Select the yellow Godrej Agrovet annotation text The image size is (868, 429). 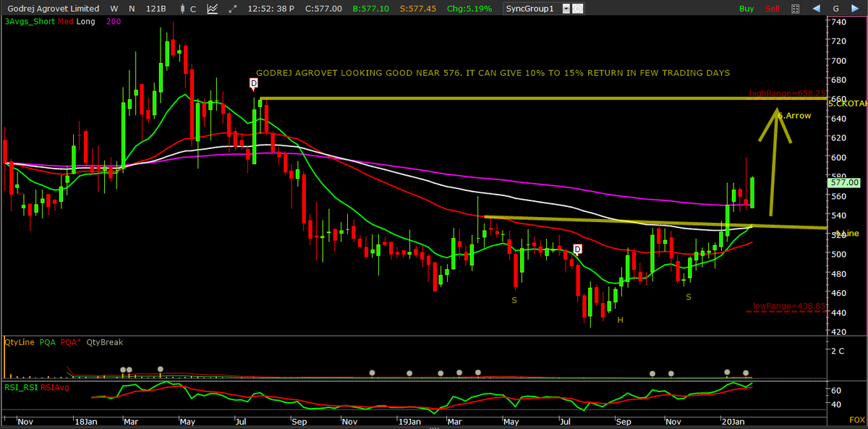tap(493, 73)
